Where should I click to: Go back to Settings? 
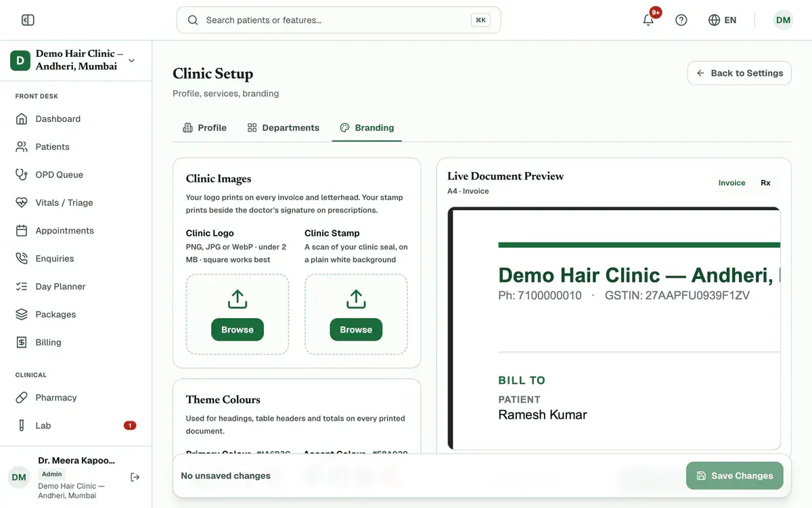pyautogui.click(x=740, y=73)
